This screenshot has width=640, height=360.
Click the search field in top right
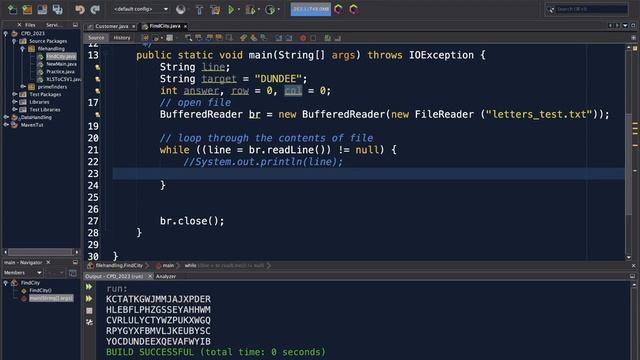pos(587,9)
